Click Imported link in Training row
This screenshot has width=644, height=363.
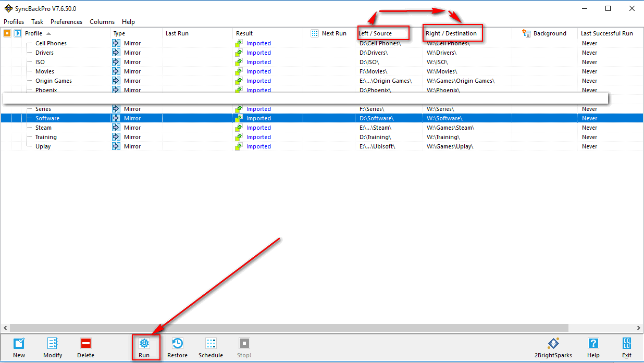[258, 137]
